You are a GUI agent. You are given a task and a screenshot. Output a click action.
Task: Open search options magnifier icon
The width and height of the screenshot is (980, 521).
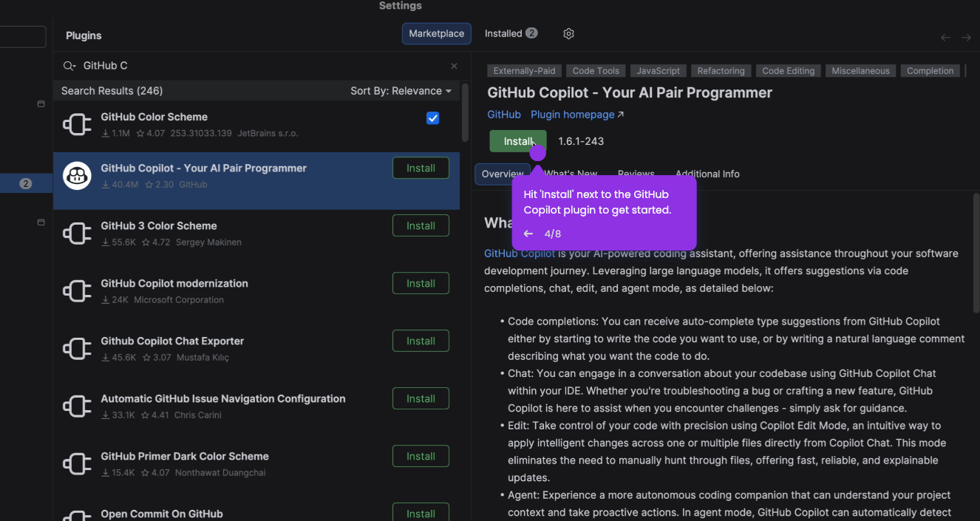pos(69,66)
